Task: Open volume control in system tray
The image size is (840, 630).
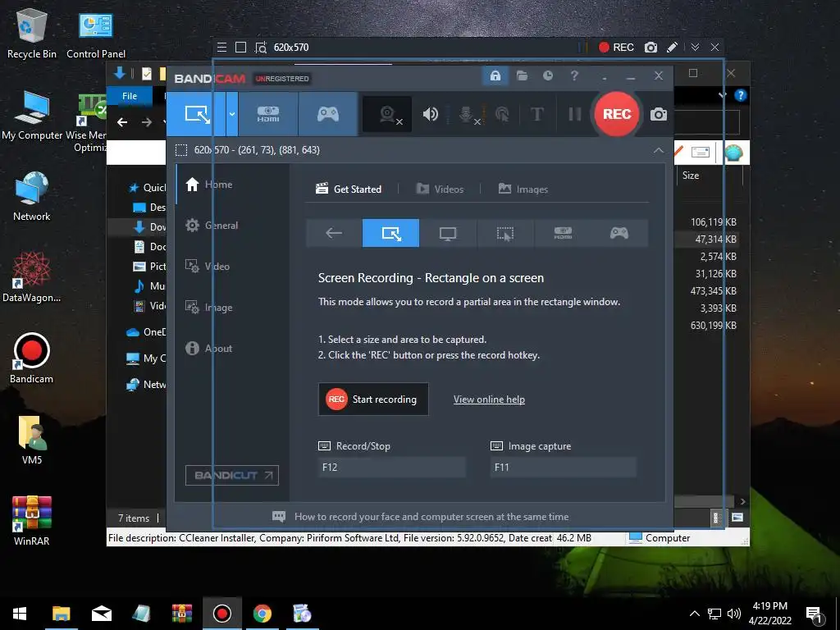Action: pyautogui.click(x=734, y=614)
